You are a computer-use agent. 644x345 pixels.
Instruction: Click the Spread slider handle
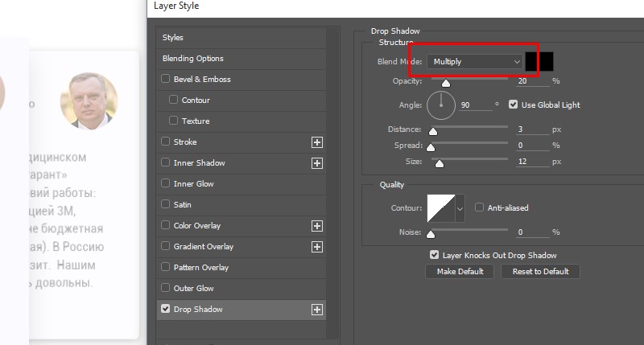431,147
